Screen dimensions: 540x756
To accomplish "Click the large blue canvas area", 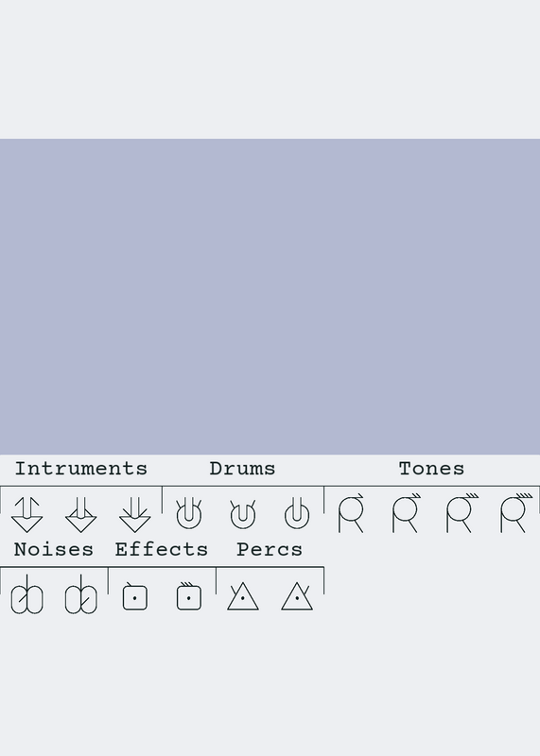I will click(x=270, y=297).
